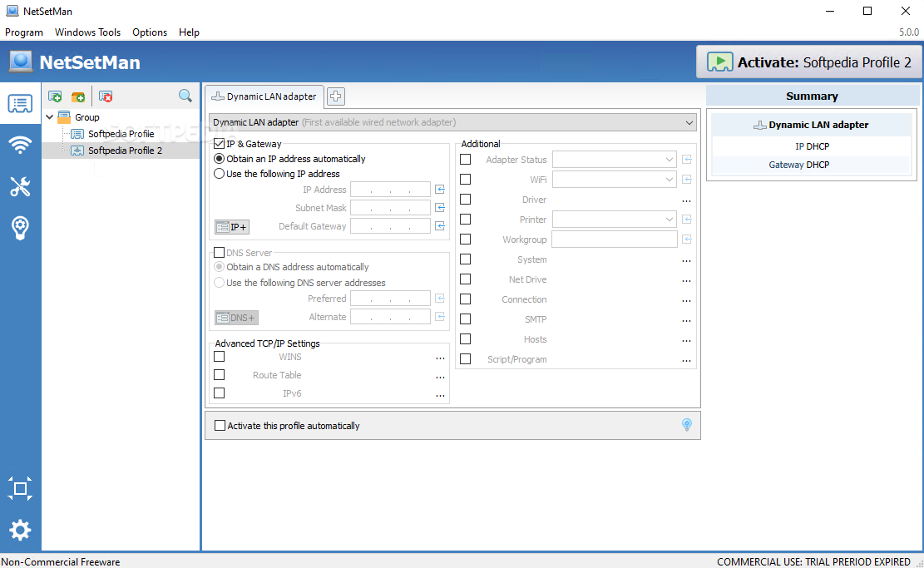
Task: Open Driver settings ellipsis button
Action: pyautogui.click(x=686, y=201)
